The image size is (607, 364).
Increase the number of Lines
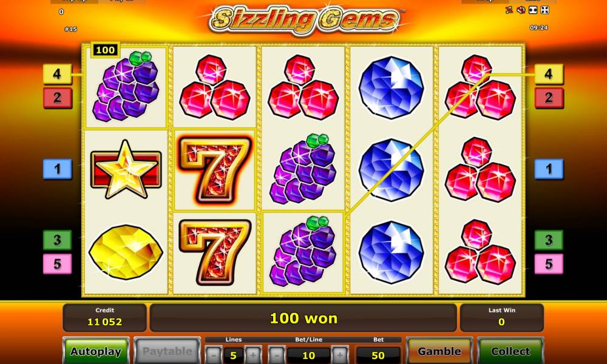(253, 355)
